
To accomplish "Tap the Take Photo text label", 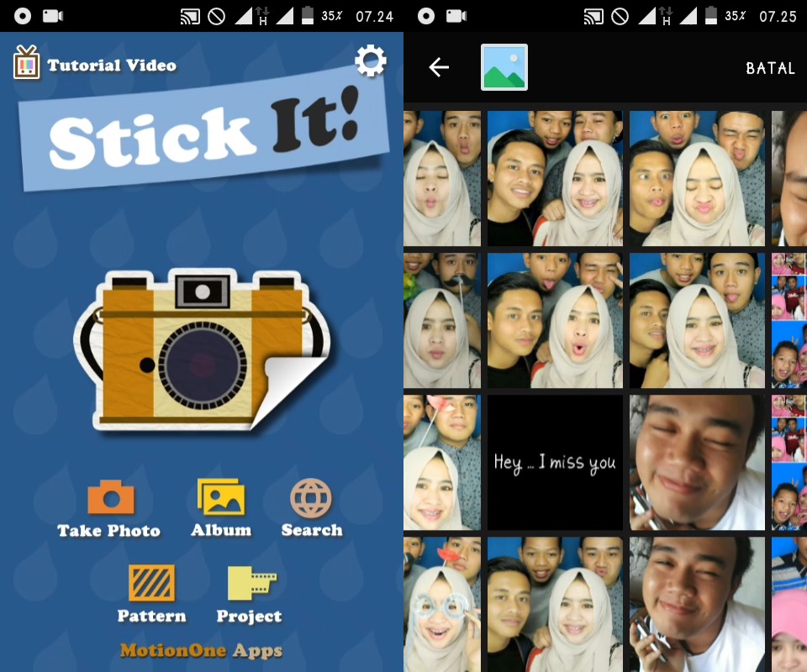I will (108, 531).
